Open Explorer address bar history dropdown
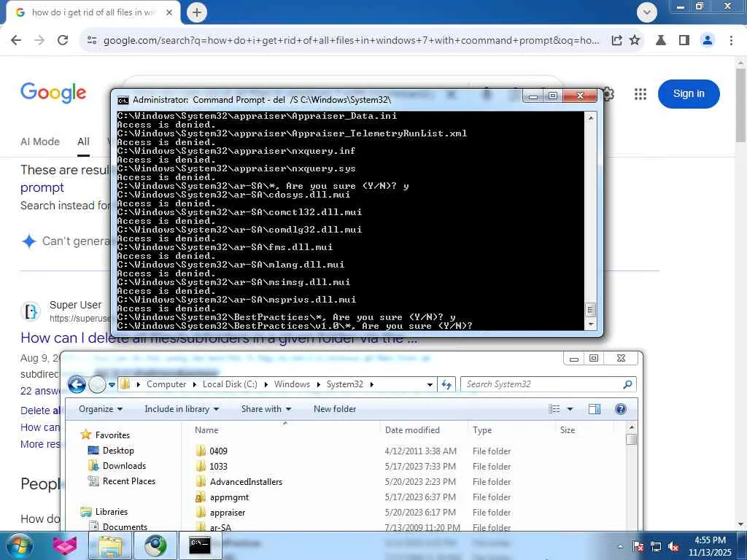This screenshot has height=560, width=747. (x=430, y=385)
